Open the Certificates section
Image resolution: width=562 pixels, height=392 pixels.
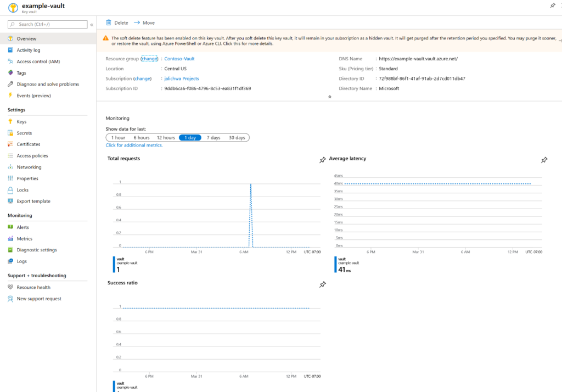point(31,144)
